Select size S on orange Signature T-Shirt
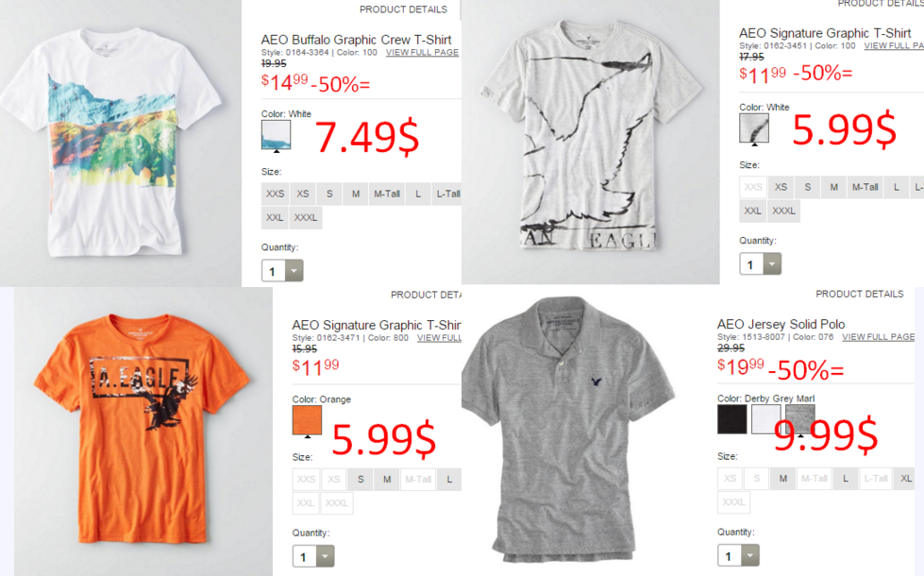The width and height of the screenshot is (924, 576). tap(361, 480)
